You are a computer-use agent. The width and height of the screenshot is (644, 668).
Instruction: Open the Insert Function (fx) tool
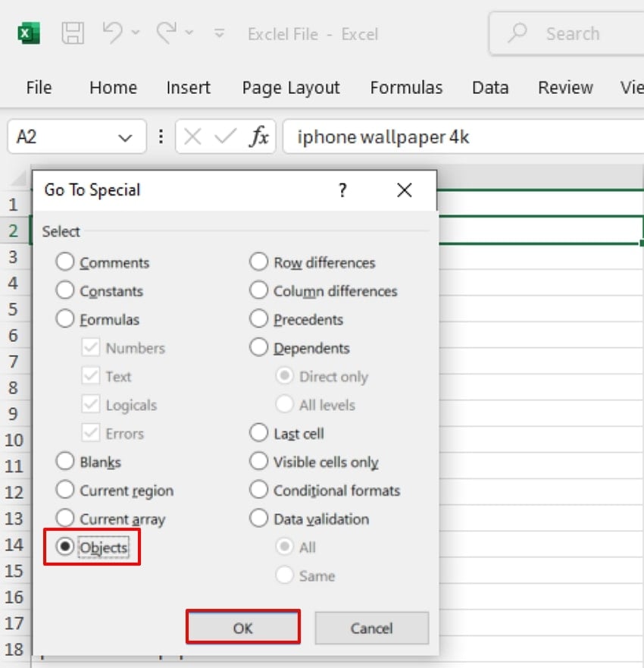pyautogui.click(x=258, y=136)
